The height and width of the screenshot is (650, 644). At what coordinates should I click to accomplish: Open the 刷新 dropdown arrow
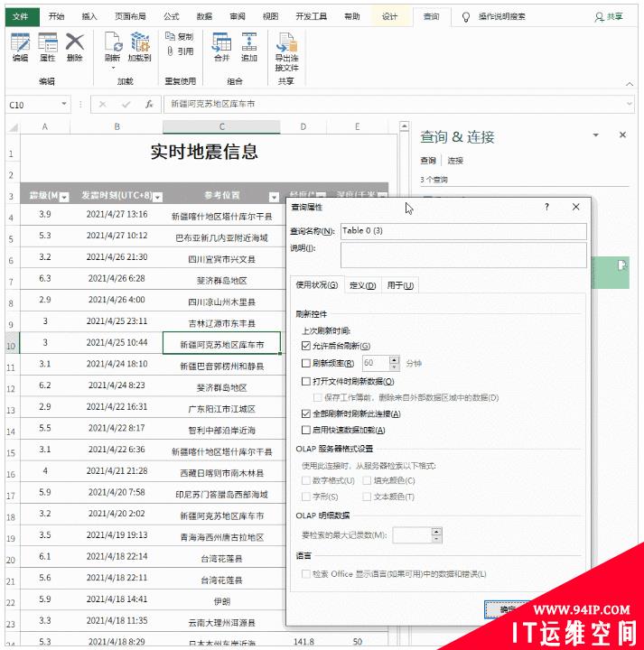(113, 68)
